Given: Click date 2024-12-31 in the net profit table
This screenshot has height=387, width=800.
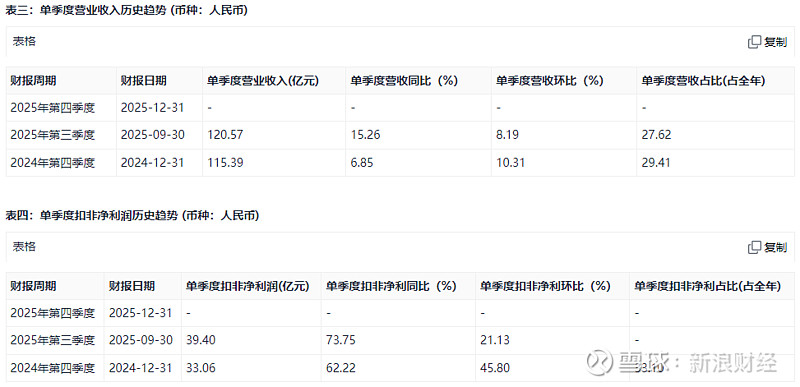Looking at the screenshot, I should point(141,368).
